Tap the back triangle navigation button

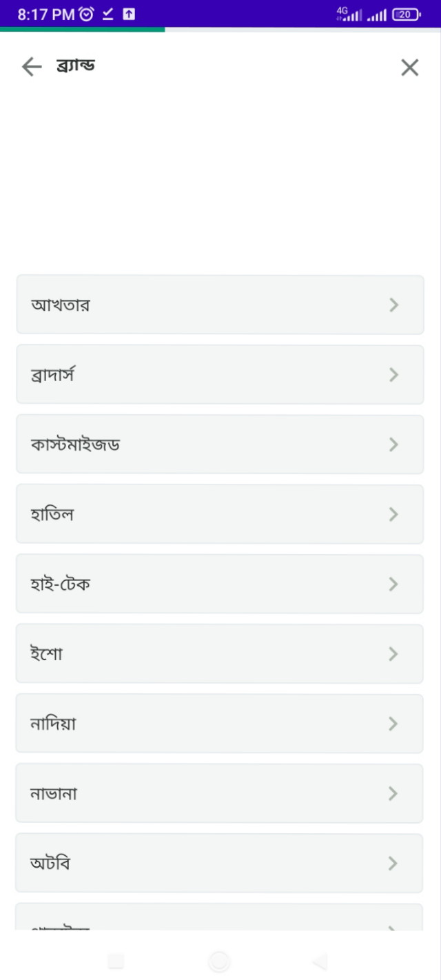click(318, 961)
